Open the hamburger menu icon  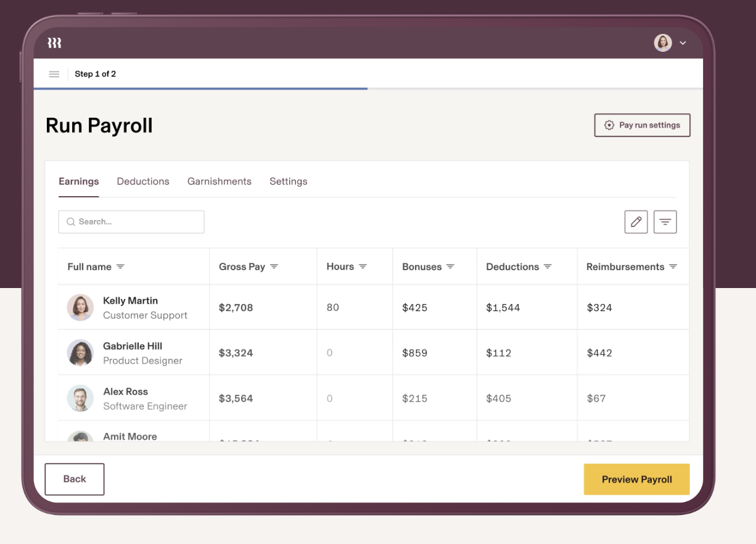[54, 74]
